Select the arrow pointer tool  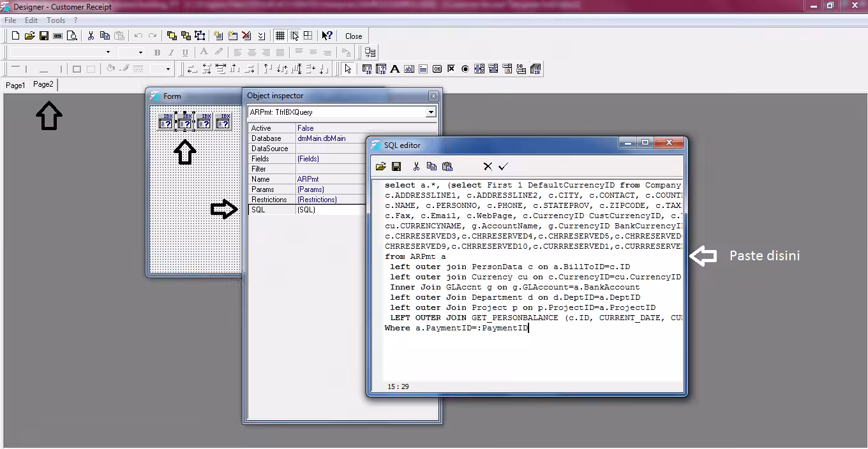tap(348, 69)
